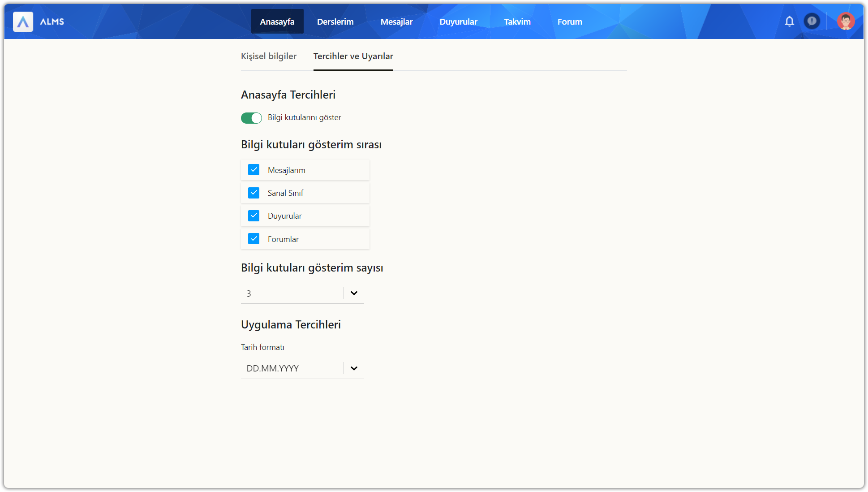Expand the Tarih formatı dropdown arrow
The image size is (868, 492).
[354, 368]
